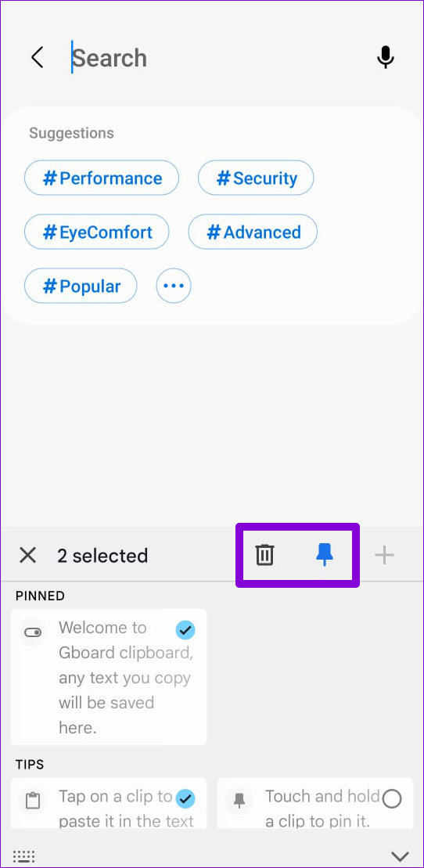Choose the #EyeComfort suggestion chip
Image resolution: width=424 pixels, height=868 pixels.
click(x=97, y=232)
